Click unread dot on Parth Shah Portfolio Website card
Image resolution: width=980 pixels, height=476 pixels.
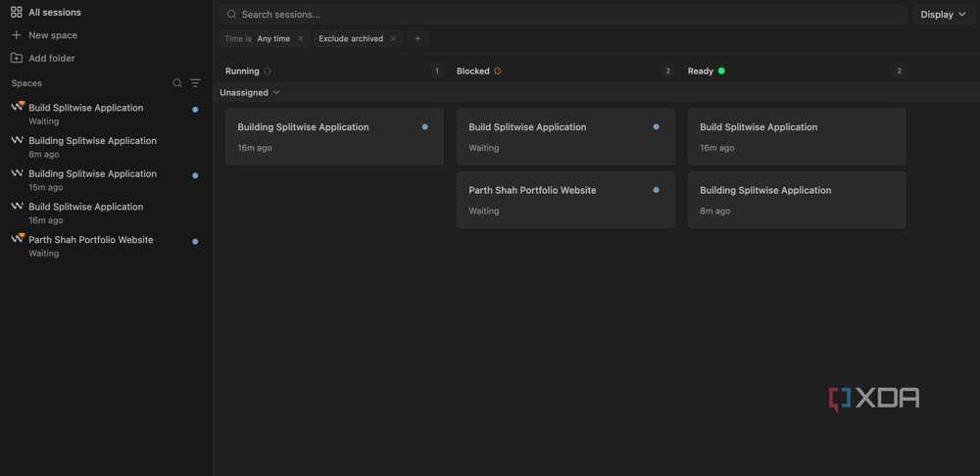pos(656,190)
